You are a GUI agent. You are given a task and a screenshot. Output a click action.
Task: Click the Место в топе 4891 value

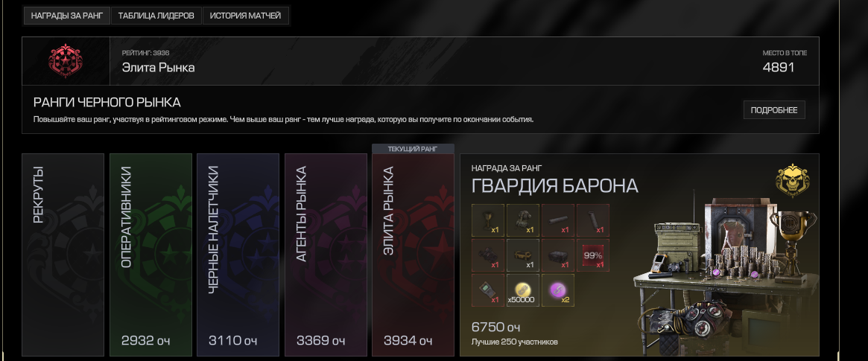779,68
